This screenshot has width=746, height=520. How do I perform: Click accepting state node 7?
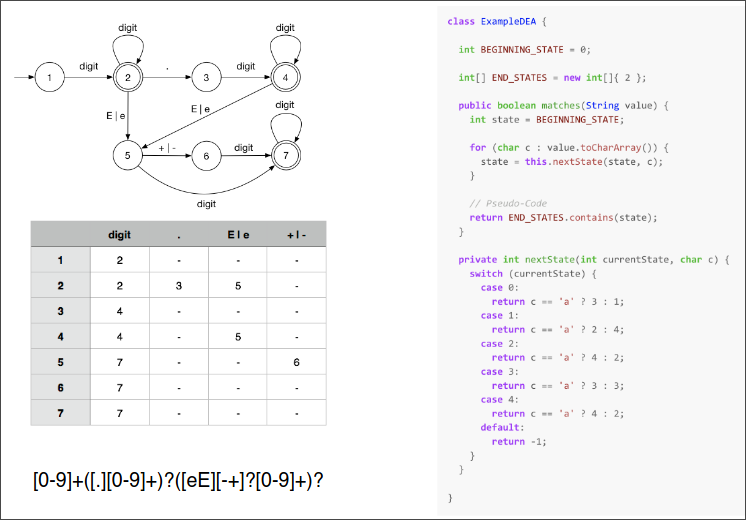point(285,156)
